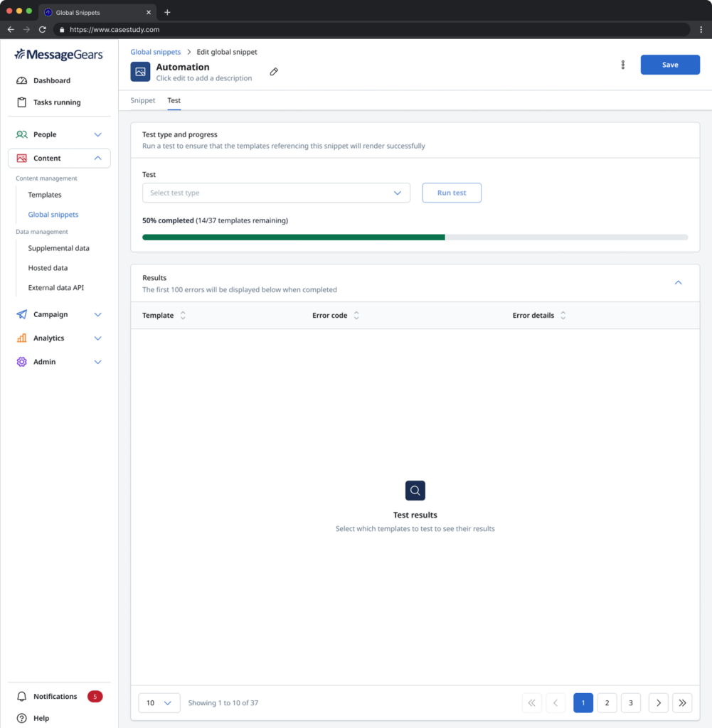Image resolution: width=712 pixels, height=728 pixels.
Task: Sort results by Error code column
Action: click(356, 316)
